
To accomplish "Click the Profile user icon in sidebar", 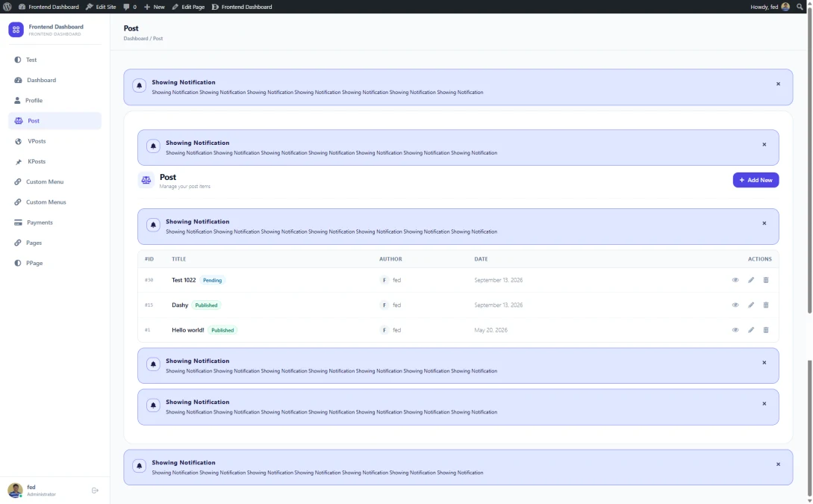I will click(x=17, y=100).
